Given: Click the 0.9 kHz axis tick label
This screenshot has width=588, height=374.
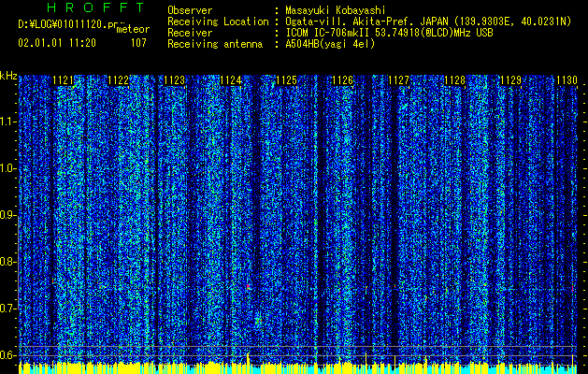Looking at the screenshot, I should 7,215.
